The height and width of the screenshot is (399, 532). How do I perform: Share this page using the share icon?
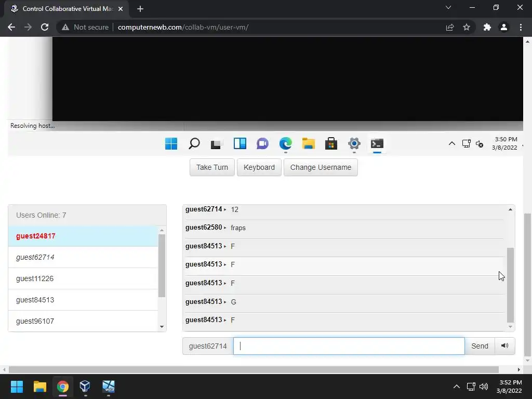[x=450, y=27]
